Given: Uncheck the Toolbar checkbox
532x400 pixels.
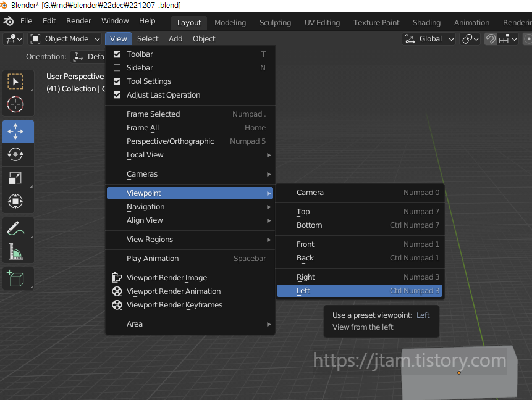Looking at the screenshot, I should click(x=117, y=54).
